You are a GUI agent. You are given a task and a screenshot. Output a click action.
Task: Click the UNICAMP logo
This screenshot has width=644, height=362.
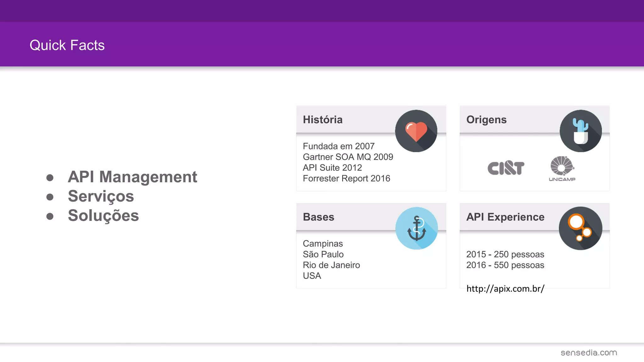point(562,169)
